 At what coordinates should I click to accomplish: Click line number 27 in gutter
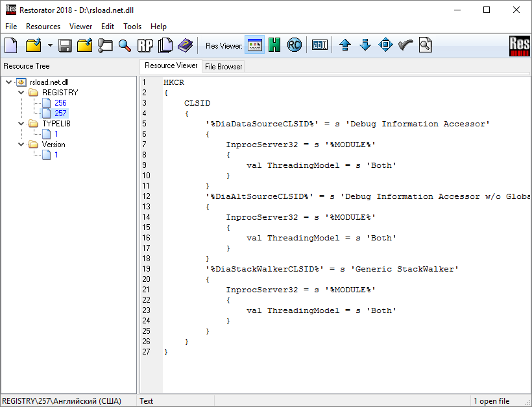click(x=146, y=352)
